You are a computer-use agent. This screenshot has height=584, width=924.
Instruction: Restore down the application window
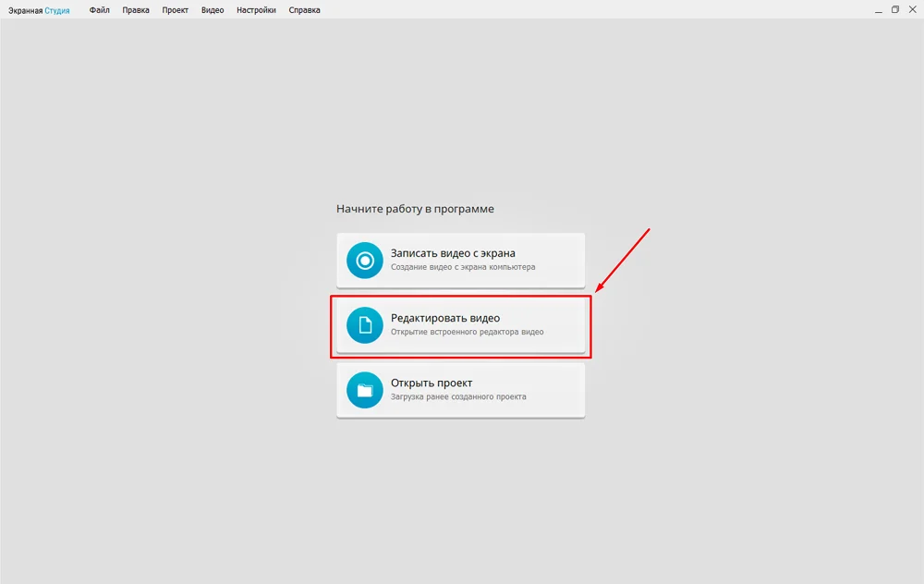895,9
